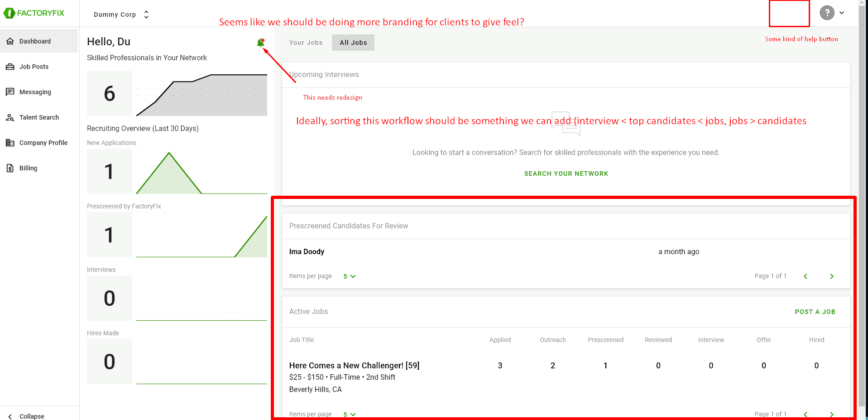Screen dimensions: 868x420
Task: Change items per page for Prescreened Candidates
Action: 349,276
